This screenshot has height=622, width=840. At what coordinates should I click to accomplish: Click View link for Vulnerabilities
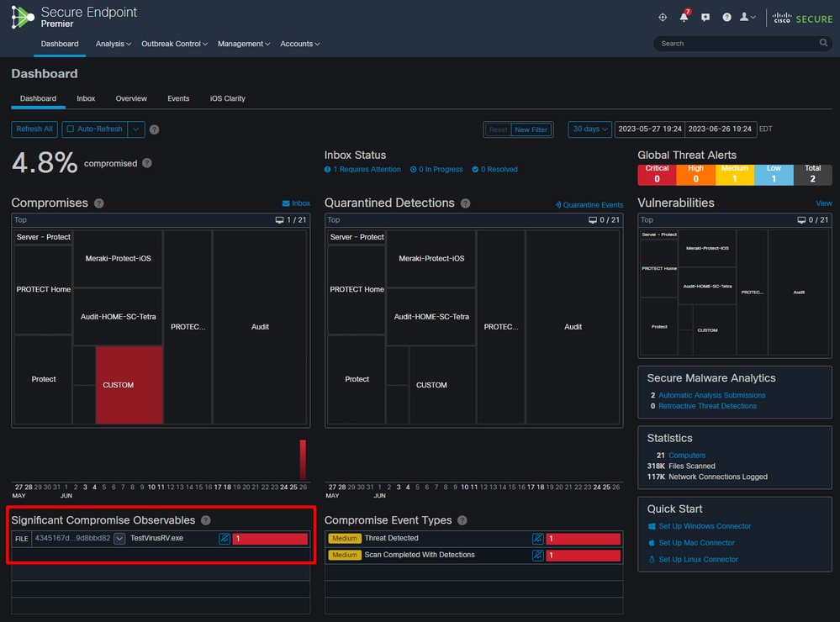824,203
